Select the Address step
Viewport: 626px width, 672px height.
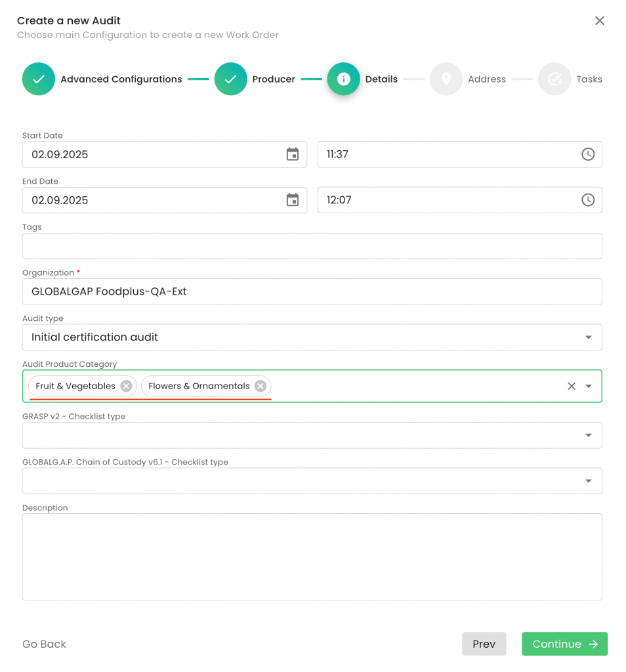point(446,79)
